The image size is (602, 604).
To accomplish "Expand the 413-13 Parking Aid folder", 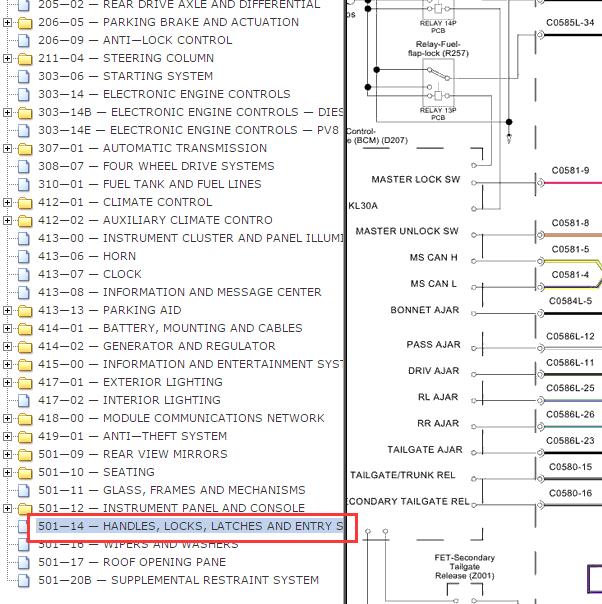I will (x=7, y=310).
